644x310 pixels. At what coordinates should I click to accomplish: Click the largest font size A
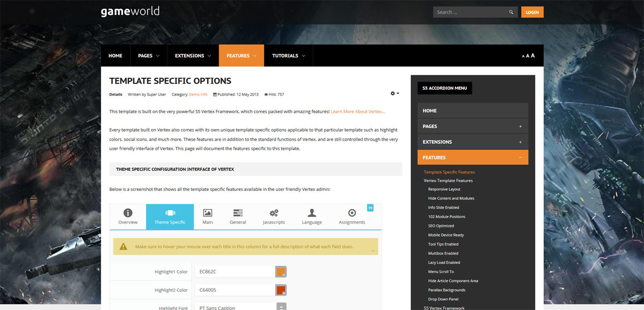533,55
